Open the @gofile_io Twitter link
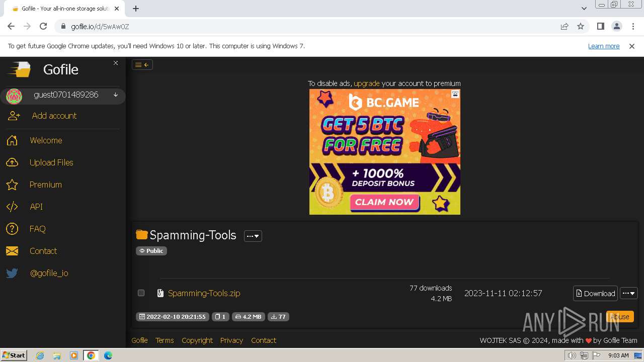This screenshot has height=362, width=644. click(49, 273)
